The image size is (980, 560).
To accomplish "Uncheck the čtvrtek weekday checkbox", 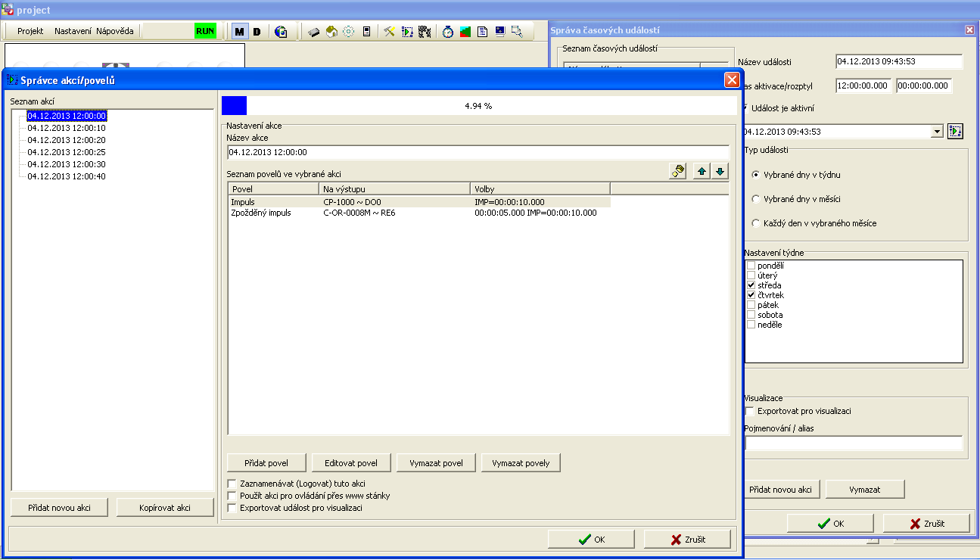I will [x=751, y=295].
